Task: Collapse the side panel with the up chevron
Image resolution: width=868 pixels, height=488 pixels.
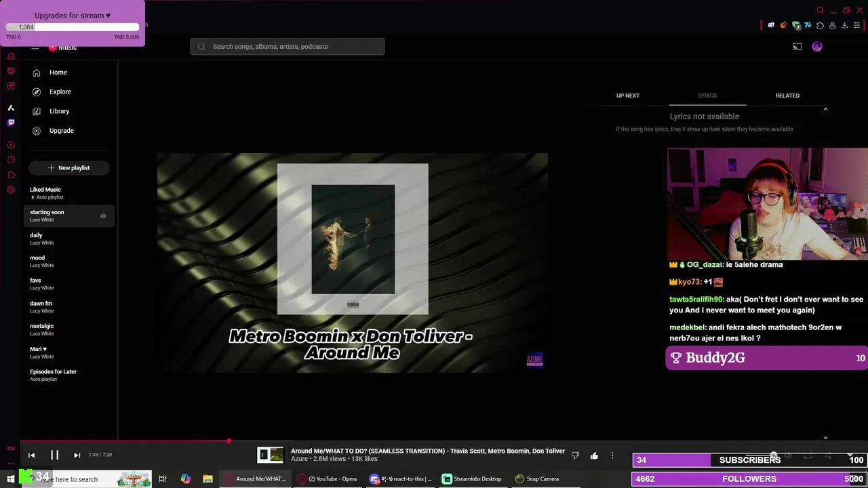Action: click(825, 109)
